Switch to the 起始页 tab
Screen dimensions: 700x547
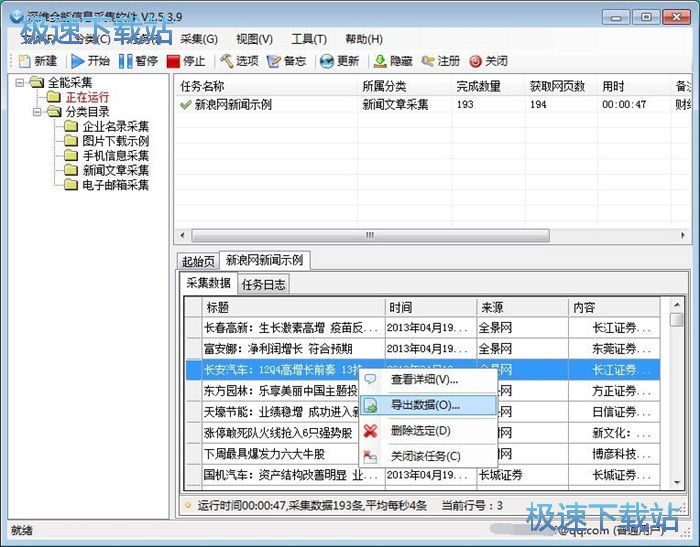(x=198, y=261)
